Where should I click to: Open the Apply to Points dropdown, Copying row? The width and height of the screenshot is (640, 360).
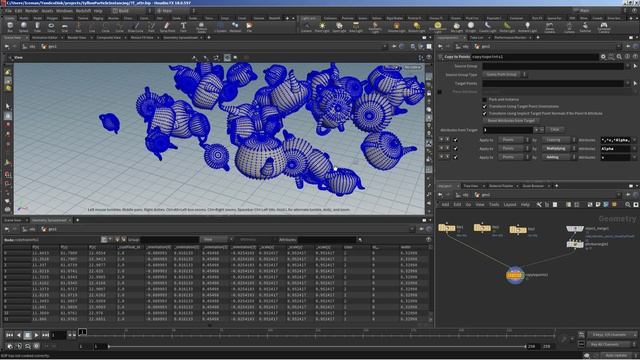coord(513,140)
